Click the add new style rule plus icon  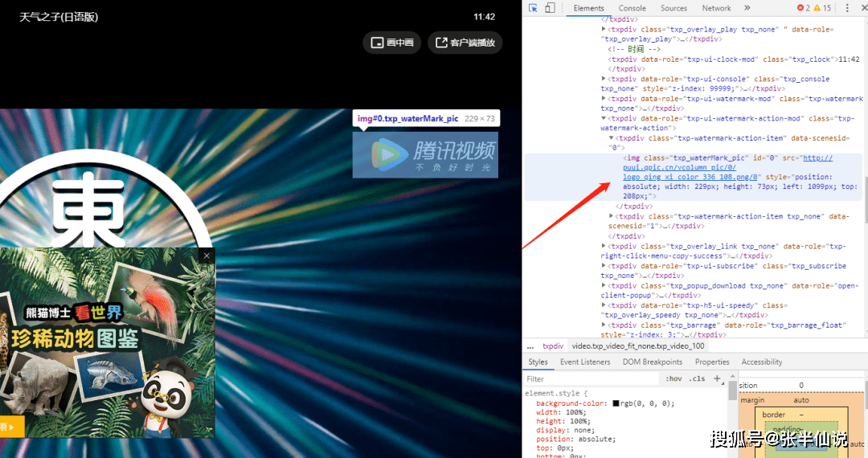[717, 378]
